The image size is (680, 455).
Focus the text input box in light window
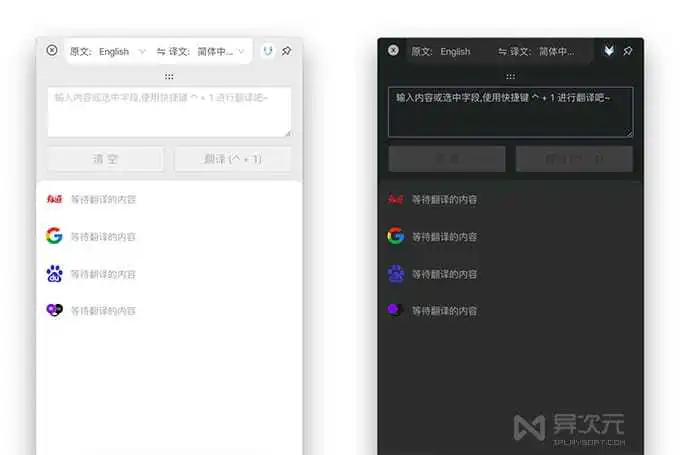point(169,112)
